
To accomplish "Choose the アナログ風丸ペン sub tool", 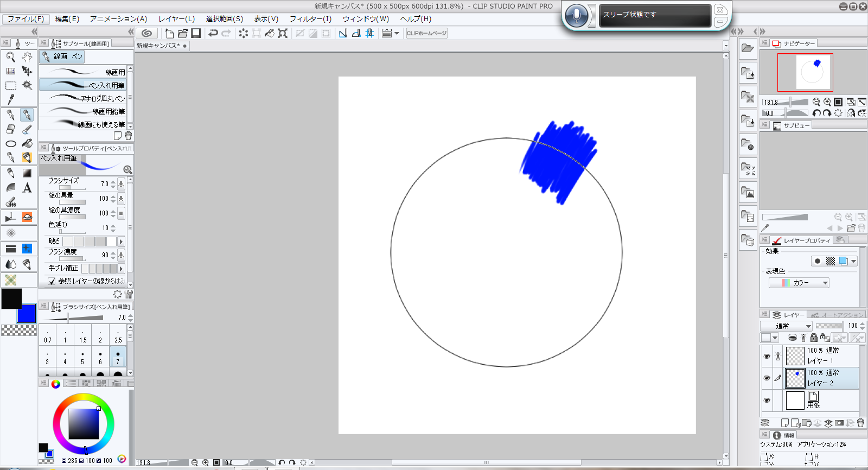I will (83, 98).
